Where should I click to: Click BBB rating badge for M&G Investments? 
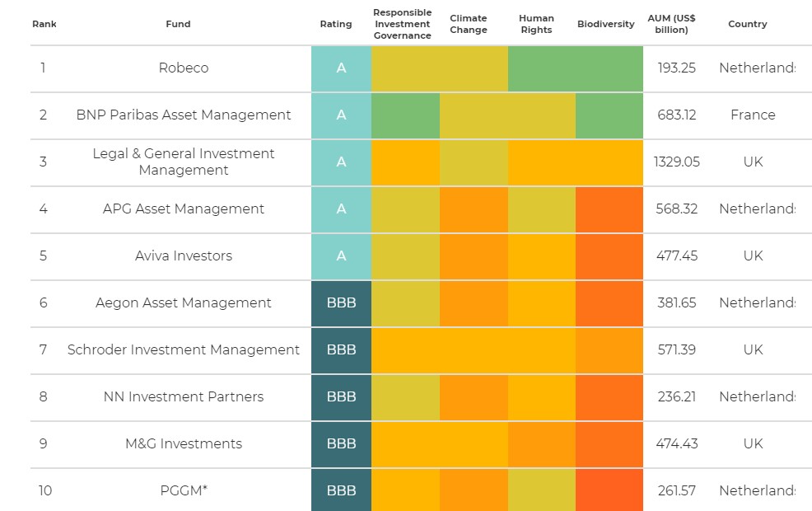[341, 443]
